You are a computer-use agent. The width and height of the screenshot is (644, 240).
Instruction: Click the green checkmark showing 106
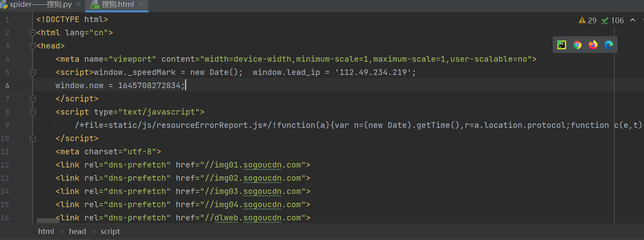point(605,20)
